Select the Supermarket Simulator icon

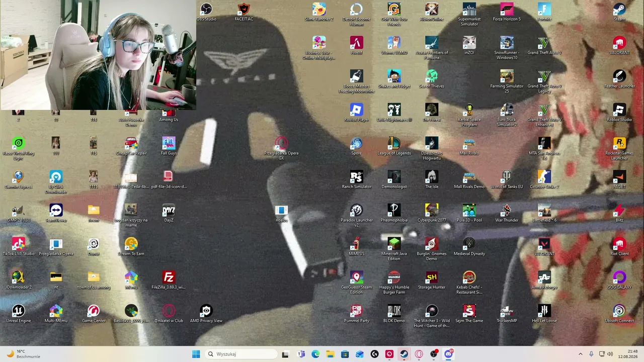tap(469, 15)
